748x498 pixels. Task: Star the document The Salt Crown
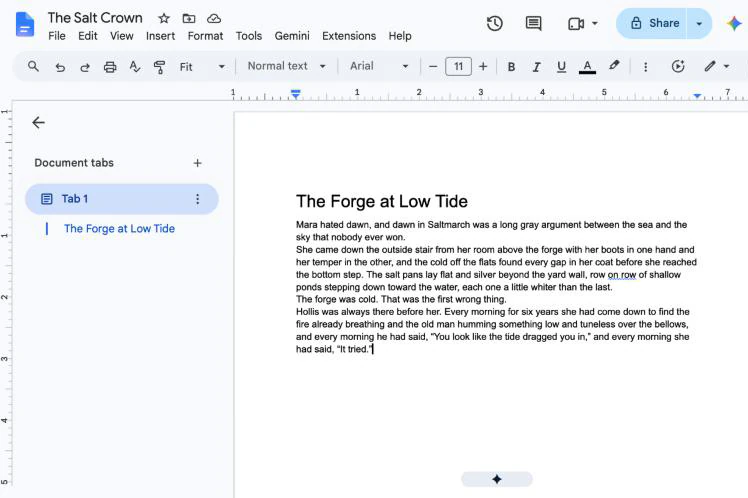pyautogui.click(x=164, y=19)
